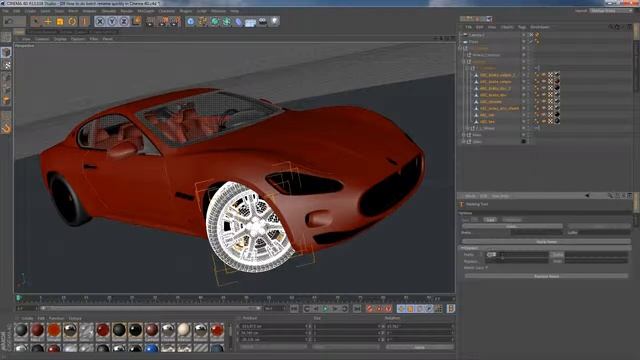Select the Move tool in top toolbar
The height and width of the screenshot is (360, 640).
pyautogui.click(x=48, y=21)
